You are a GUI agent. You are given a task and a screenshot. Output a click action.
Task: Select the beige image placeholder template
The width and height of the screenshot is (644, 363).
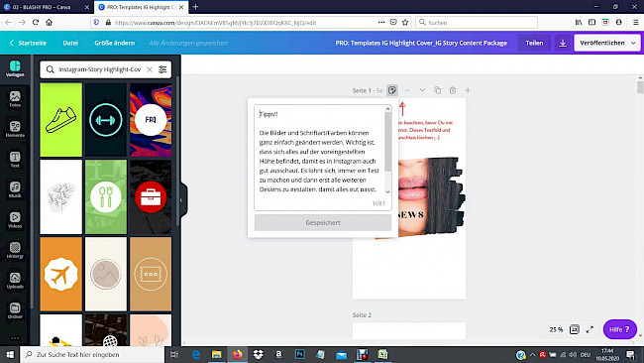[106, 274]
